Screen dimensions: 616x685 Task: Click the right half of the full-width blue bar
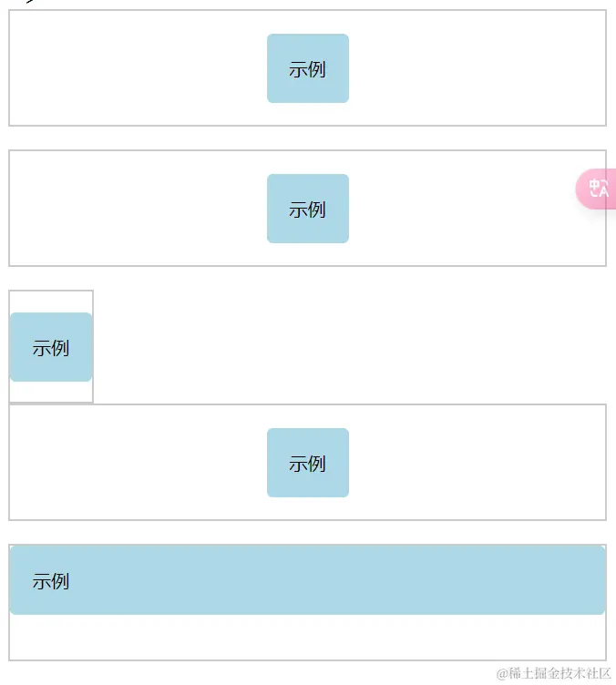tap(457, 580)
